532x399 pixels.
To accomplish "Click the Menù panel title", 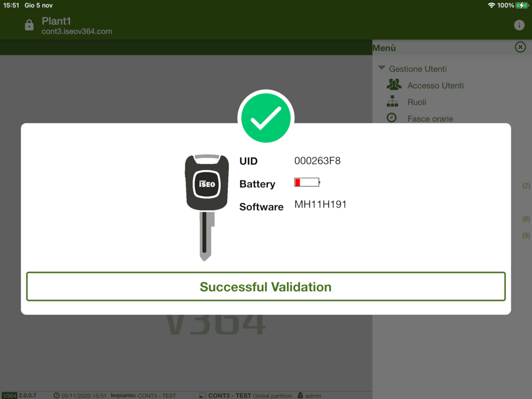I will [x=384, y=48].
